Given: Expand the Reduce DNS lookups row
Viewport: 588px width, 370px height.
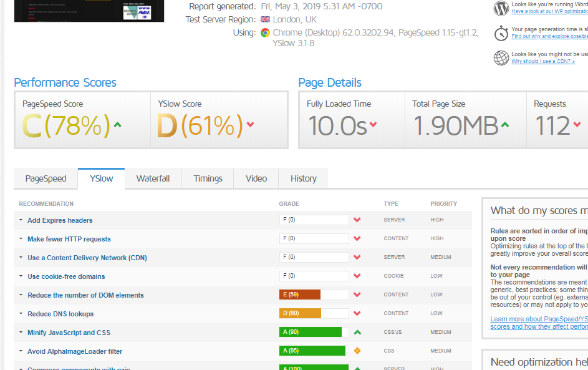Looking at the screenshot, I should 60,314.
